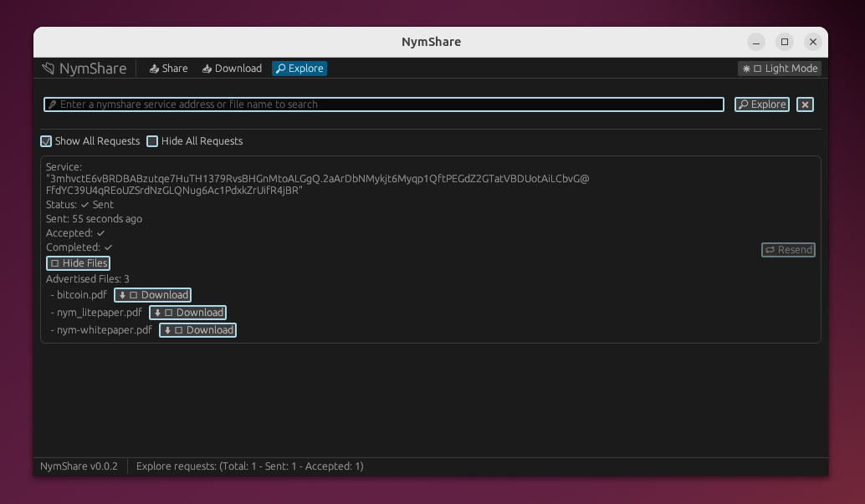This screenshot has width=865, height=504.
Task: Toggle Light Mode theme
Action: click(780, 69)
